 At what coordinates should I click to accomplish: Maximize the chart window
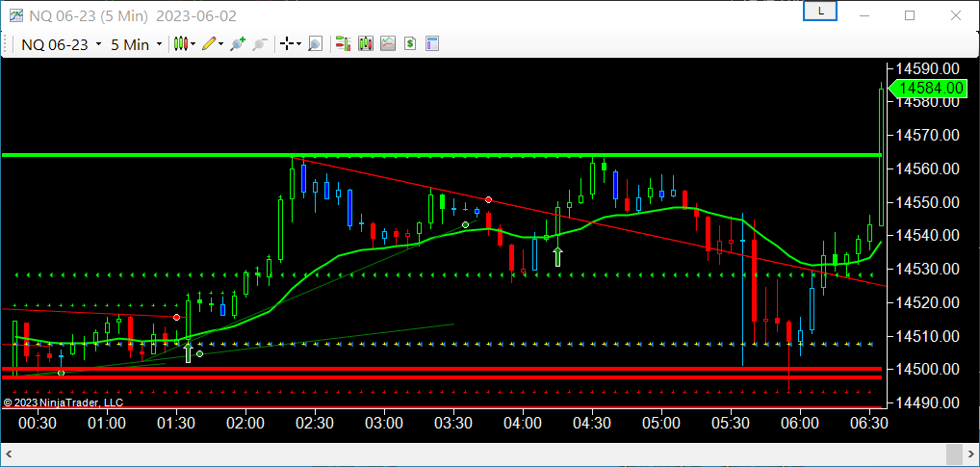click(910, 15)
